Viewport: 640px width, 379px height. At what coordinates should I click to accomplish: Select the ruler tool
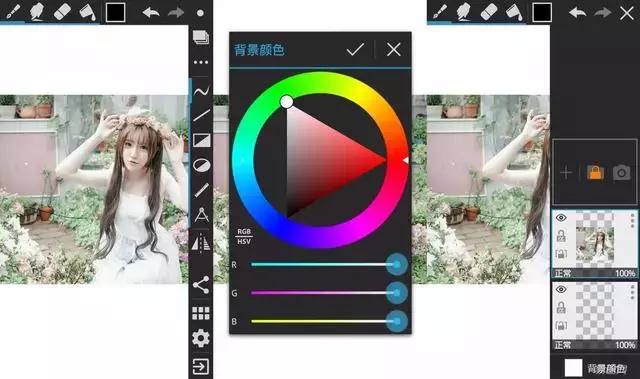(x=202, y=190)
